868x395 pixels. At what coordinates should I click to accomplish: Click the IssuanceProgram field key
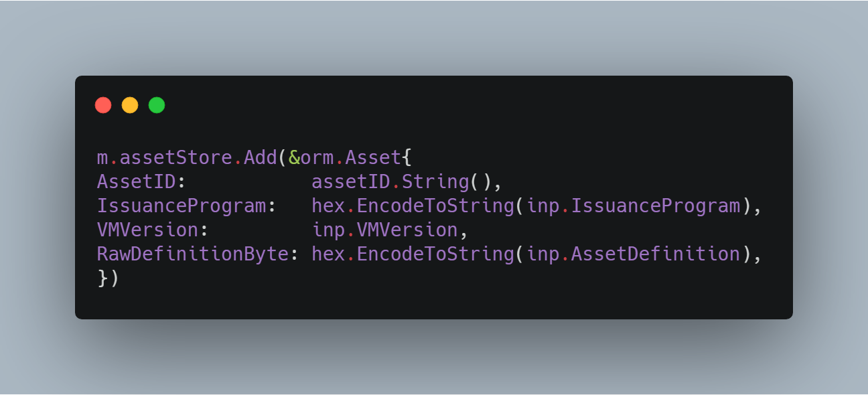(182, 206)
